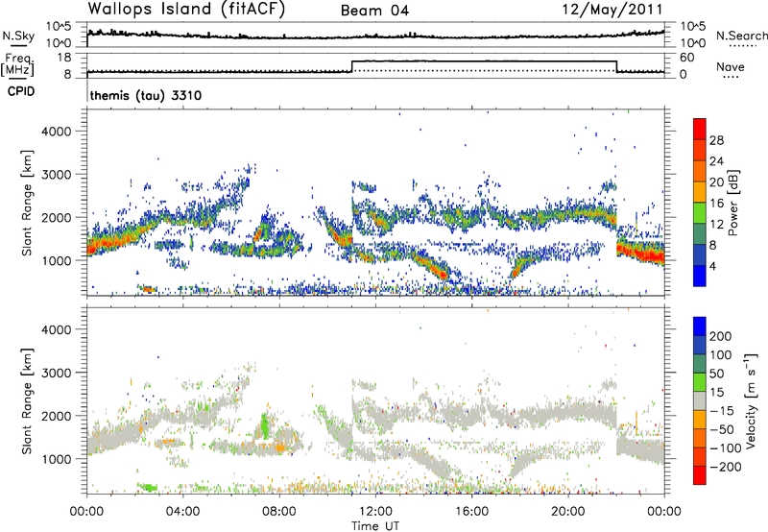This screenshot has width=768, height=532.
Task: Click the "28" label on the power colorbar
Action: [x=716, y=140]
